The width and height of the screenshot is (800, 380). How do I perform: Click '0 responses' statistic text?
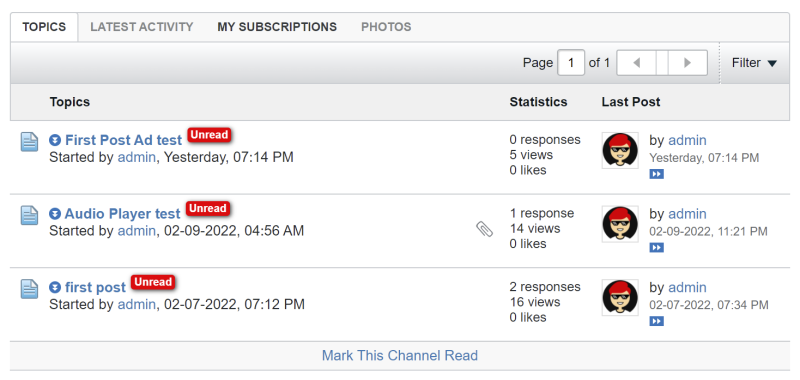click(545, 140)
